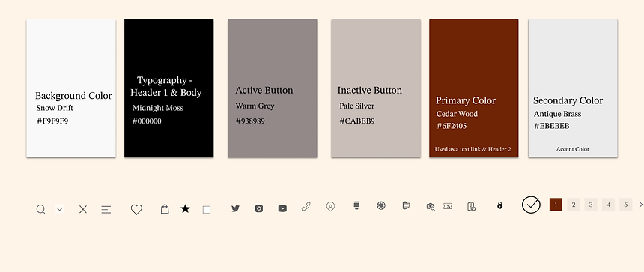Click the next-page chevron arrow
The height and width of the screenshot is (272, 644).
point(640,205)
